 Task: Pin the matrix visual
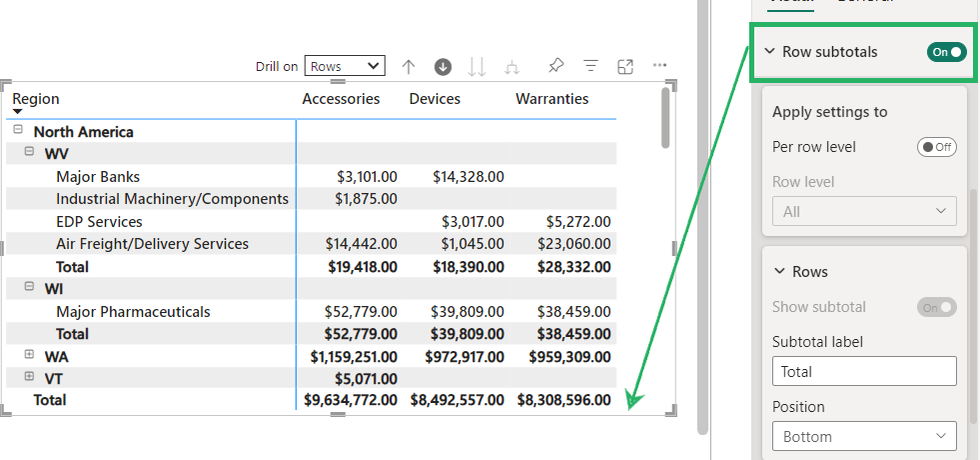[556, 66]
